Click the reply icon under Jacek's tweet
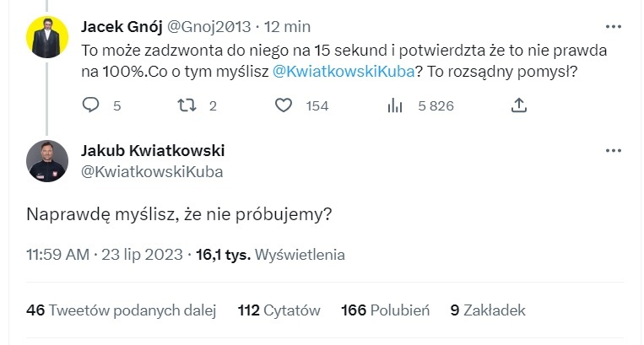This screenshot has width=644, height=345. (x=91, y=105)
